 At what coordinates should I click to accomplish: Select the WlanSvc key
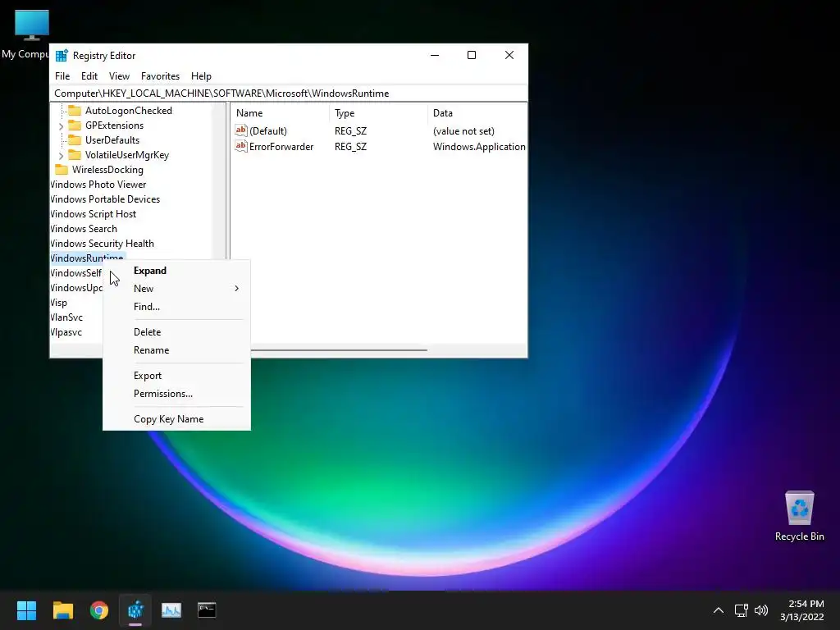point(66,317)
